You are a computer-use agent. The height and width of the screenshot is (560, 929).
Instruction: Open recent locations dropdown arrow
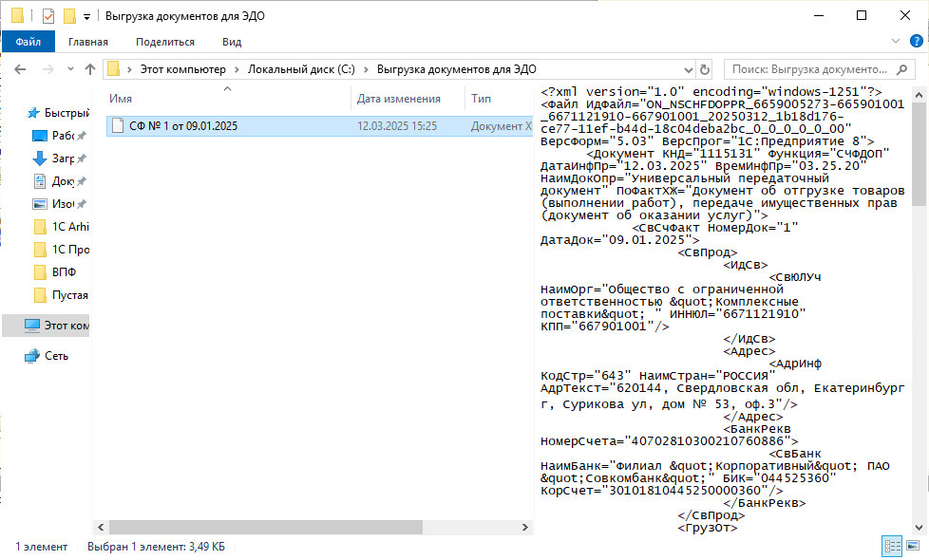(70, 69)
